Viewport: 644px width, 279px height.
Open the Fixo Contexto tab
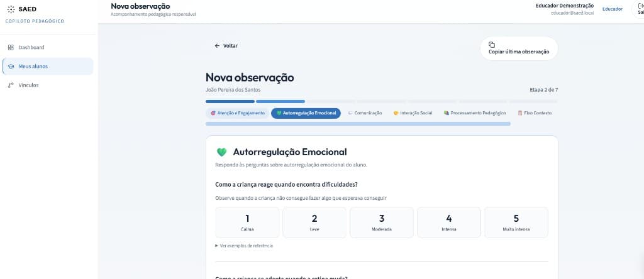(x=535, y=113)
